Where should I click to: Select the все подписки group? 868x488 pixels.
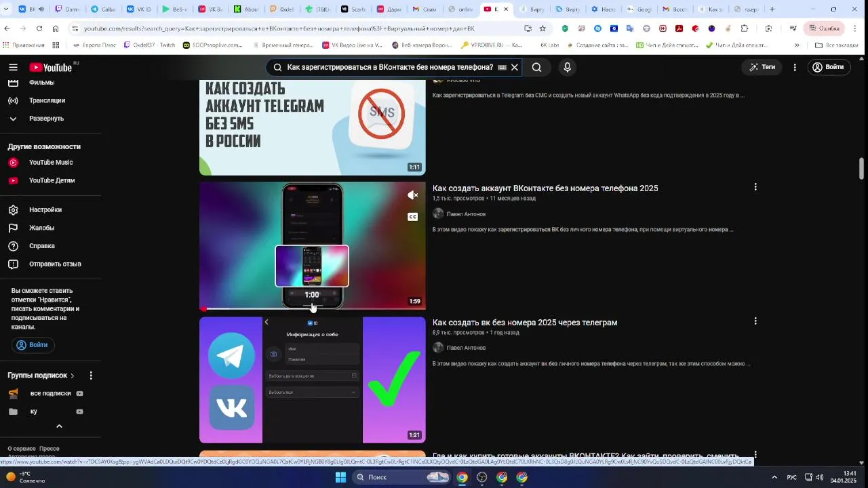[50, 393]
